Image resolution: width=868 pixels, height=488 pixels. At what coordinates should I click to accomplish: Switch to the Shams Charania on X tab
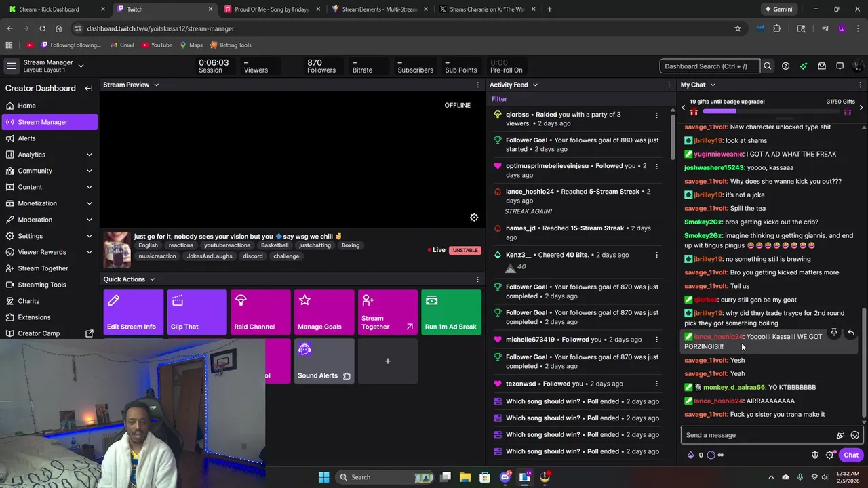click(486, 9)
